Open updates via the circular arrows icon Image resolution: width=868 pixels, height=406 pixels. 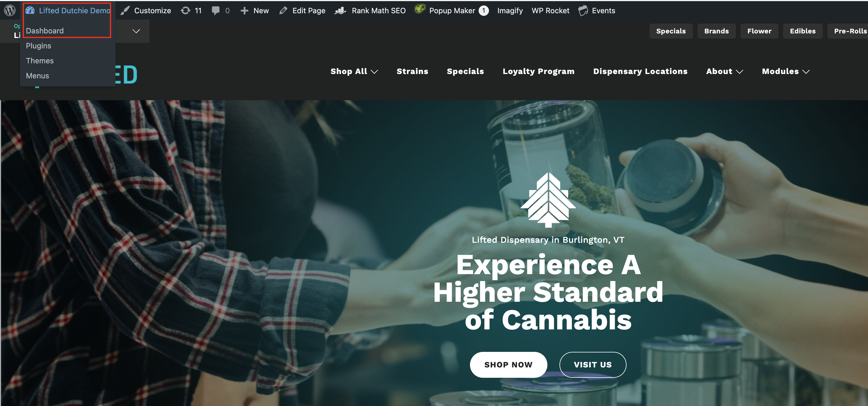pyautogui.click(x=185, y=10)
